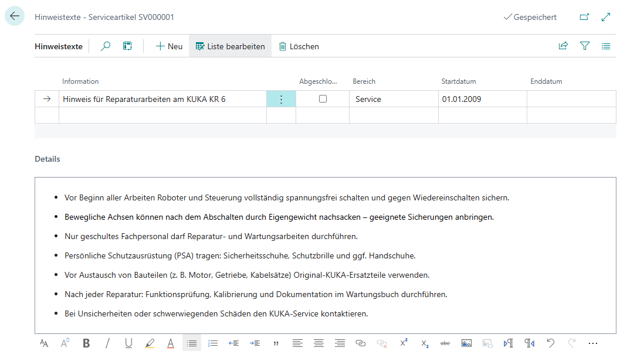Open row options menu with three dots

[281, 99]
